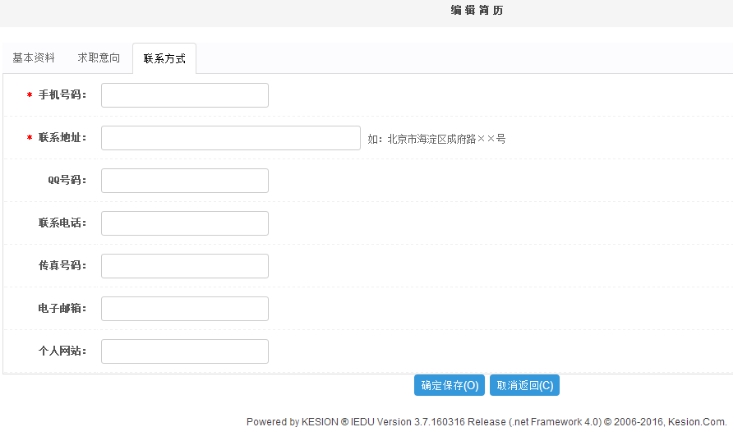Image resolution: width=734 pixels, height=437 pixels.
Task: Click the 手机号码 input field
Action: [x=185, y=95]
